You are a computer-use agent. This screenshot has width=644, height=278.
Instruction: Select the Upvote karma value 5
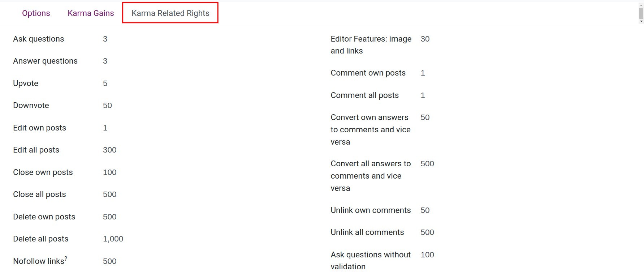pos(105,83)
